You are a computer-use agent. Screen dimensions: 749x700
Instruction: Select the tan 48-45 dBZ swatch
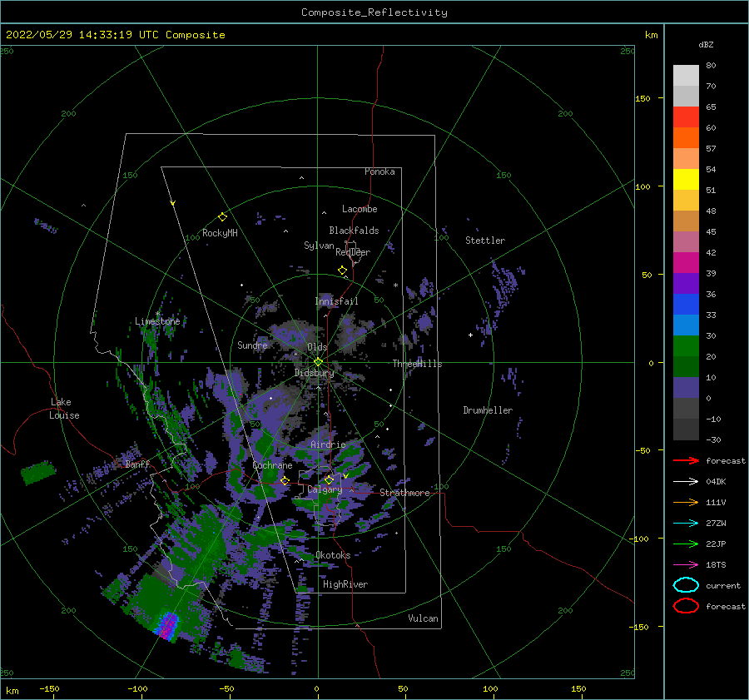tap(686, 221)
